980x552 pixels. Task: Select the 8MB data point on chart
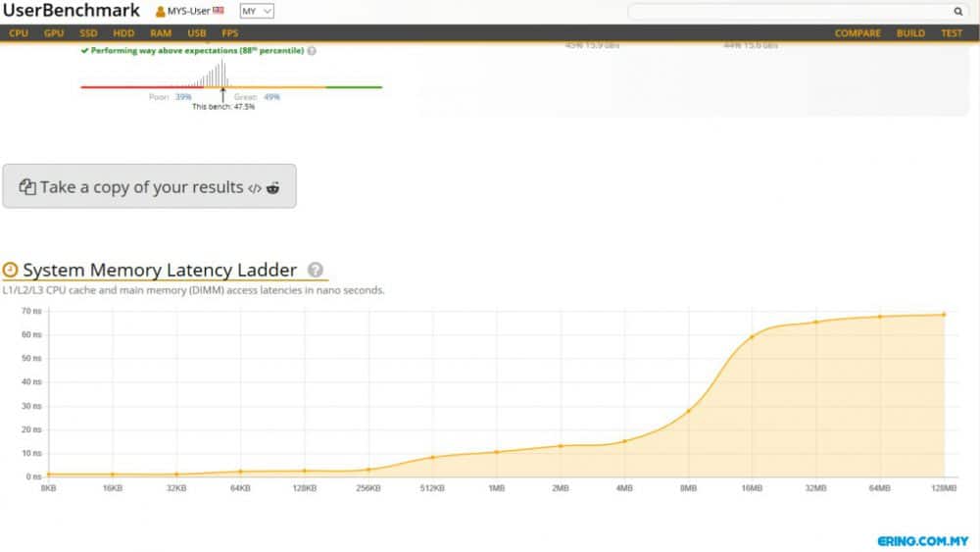click(688, 411)
